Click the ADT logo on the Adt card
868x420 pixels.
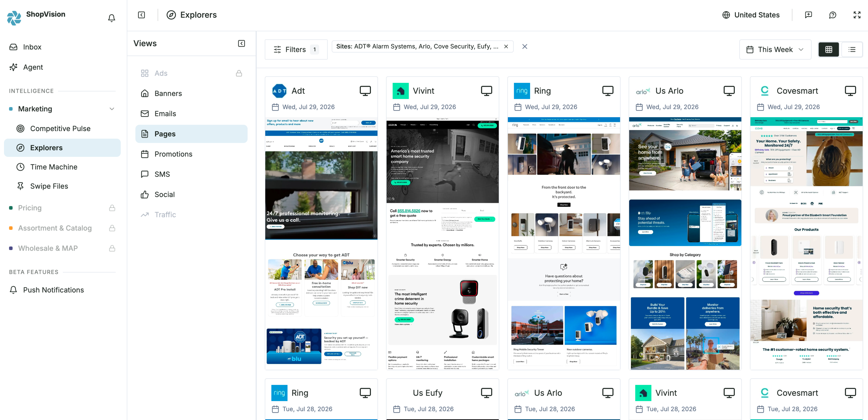279,91
